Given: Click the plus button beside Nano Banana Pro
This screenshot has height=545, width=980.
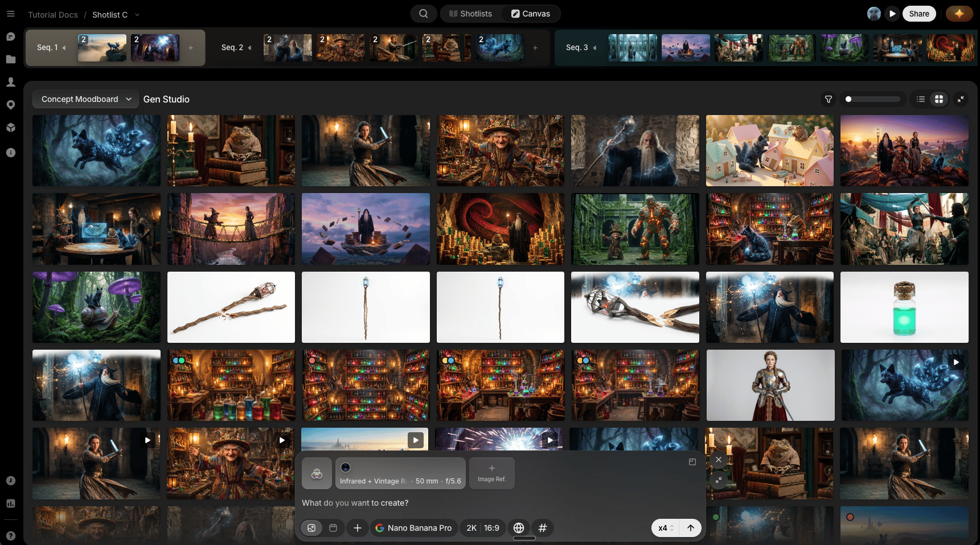Looking at the screenshot, I should [x=358, y=528].
